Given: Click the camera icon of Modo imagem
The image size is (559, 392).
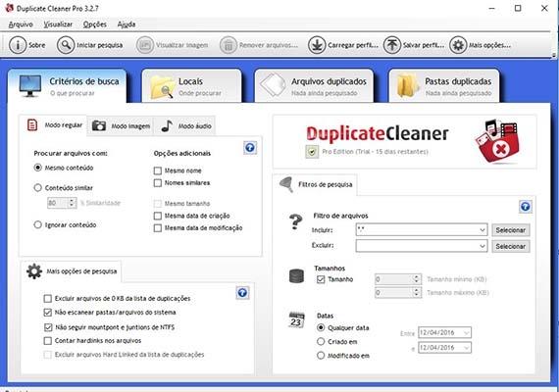Looking at the screenshot, I should pyautogui.click(x=99, y=125).
